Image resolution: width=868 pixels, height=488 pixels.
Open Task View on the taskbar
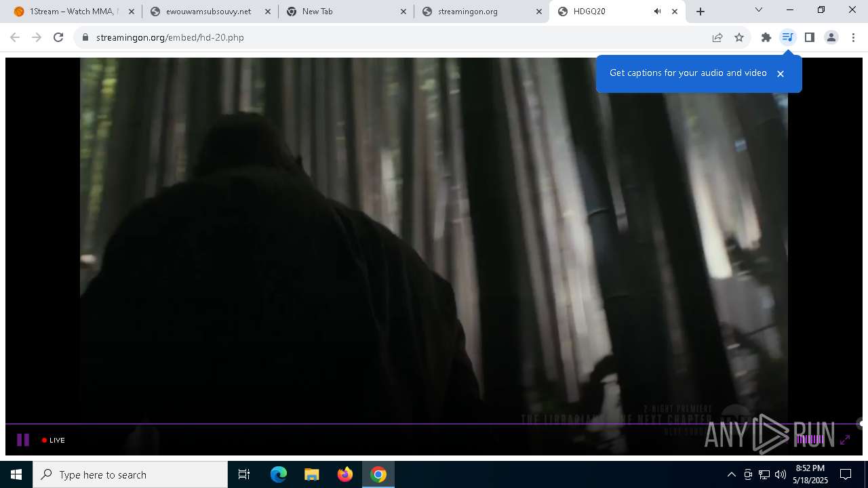click(244, 474)
